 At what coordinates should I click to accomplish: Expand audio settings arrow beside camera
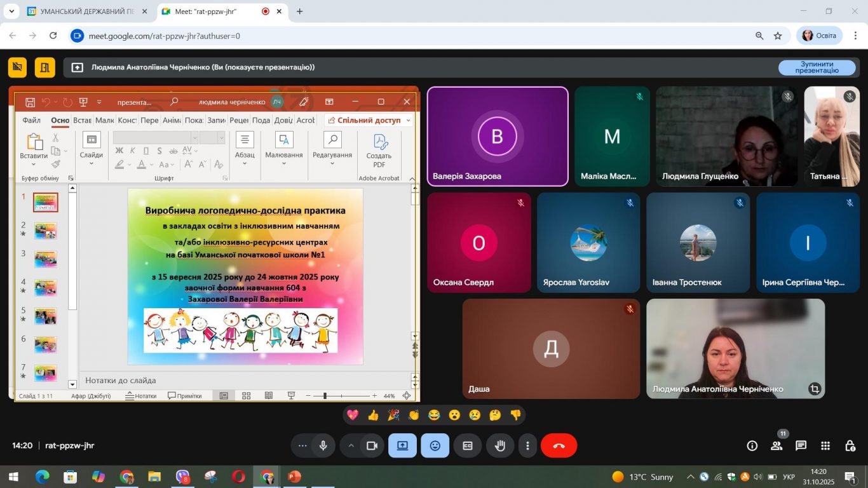[x=350, y=446]
